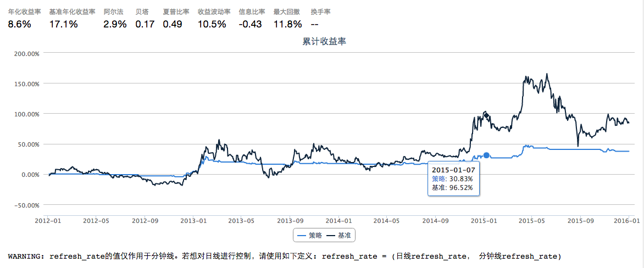644x268 pixels.
Task: Click the 阿尔法 metric label
Action: [113, 12]
